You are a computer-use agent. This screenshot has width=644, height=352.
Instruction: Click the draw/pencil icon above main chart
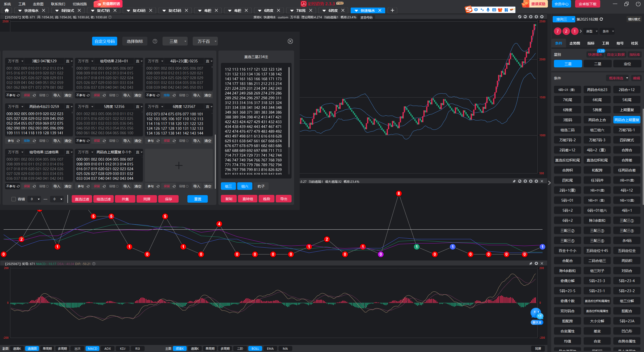520,17
